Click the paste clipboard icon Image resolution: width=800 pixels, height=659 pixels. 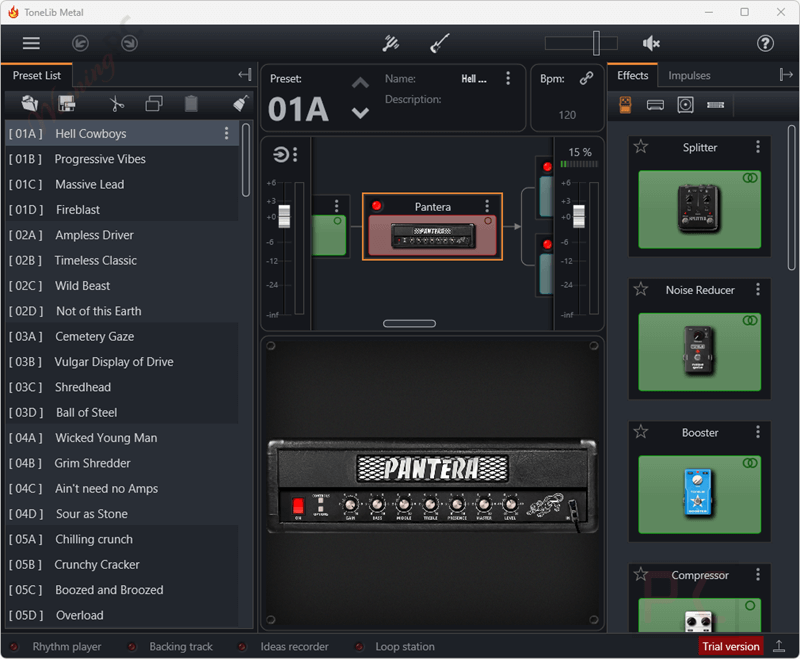click(x=191, y=104)
